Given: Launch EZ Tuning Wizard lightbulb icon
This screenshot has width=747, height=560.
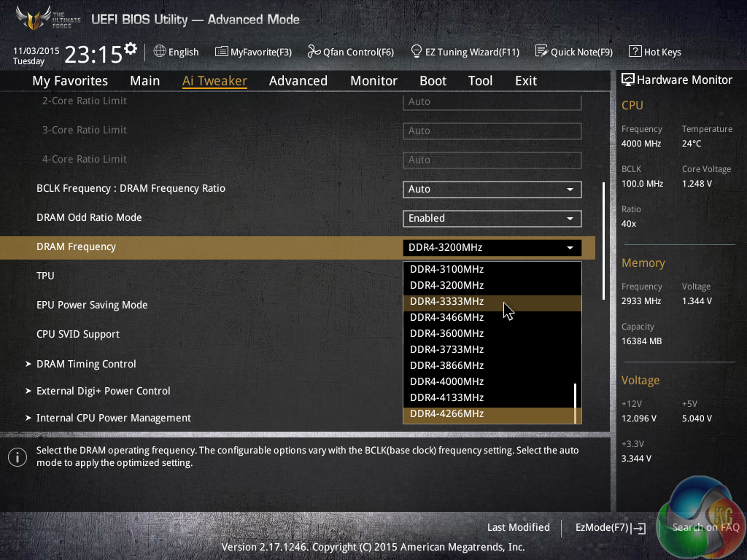Looking at the screenshot, I should [x=417, y=52].
